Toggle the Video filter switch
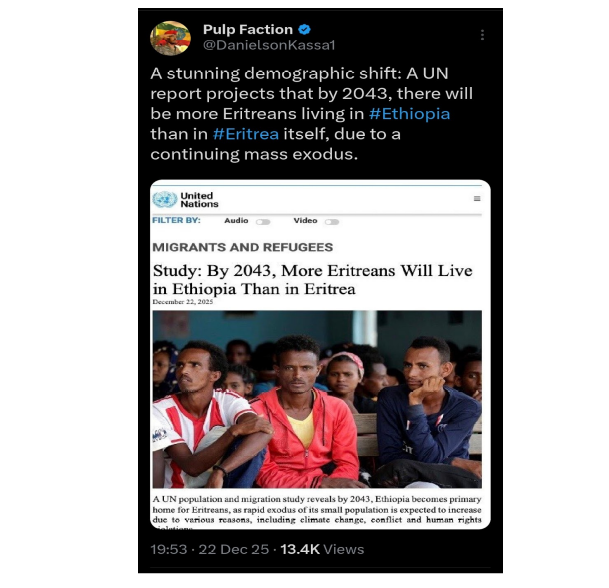The width and height of the screenshot is (609, 588). [332, 222]
